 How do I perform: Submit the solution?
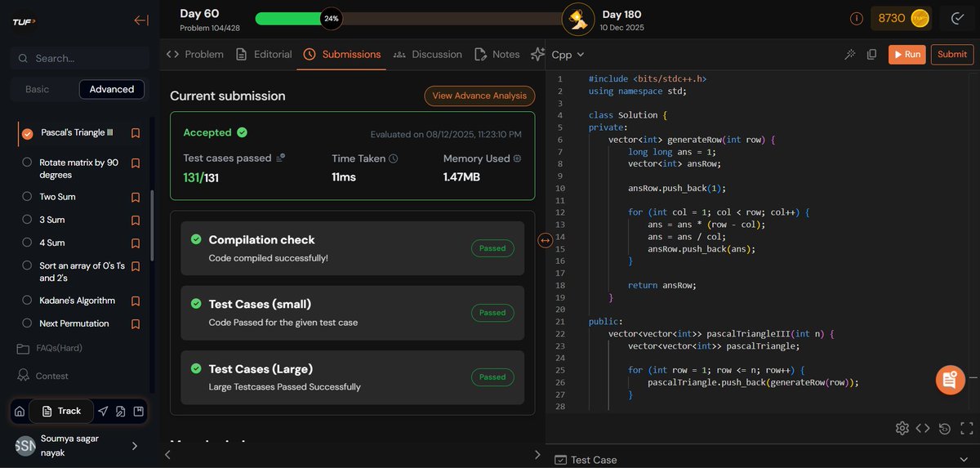coord(952,55)
